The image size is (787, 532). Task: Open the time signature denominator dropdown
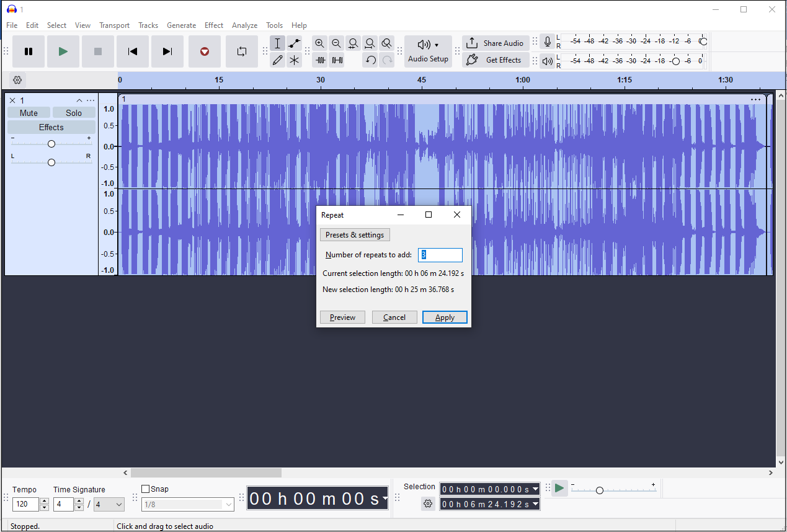(109, 504)
